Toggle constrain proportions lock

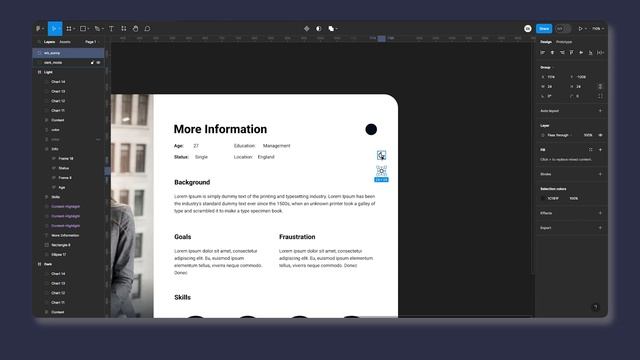pos(600,87)
